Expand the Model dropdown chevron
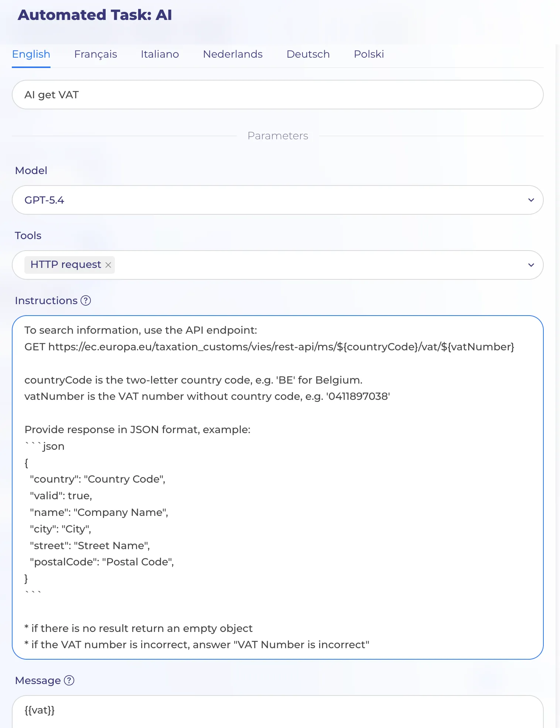 [x=531, y=200]
